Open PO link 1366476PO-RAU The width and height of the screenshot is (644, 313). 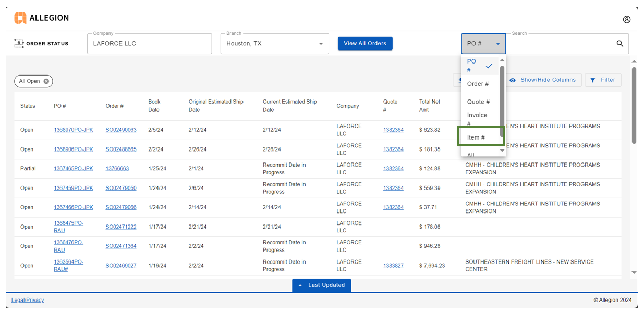click(x=68, y=246)
